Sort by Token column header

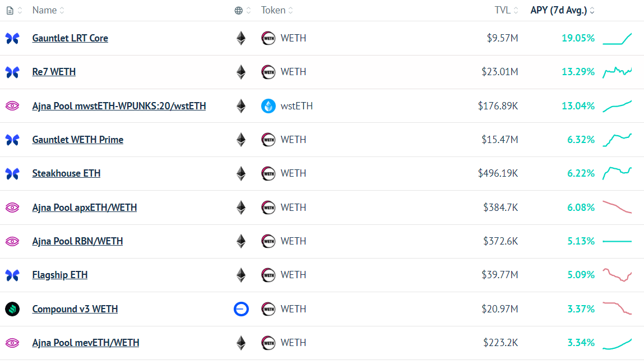click(277, 10)
